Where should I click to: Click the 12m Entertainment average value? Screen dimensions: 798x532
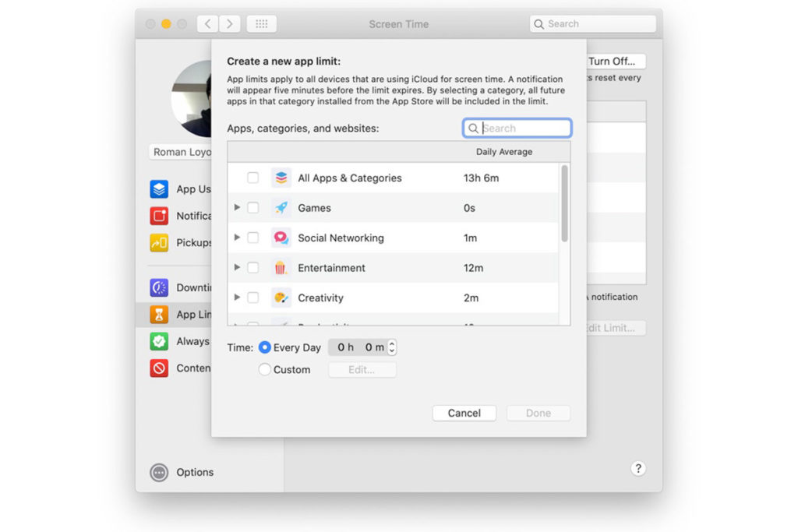[473, 268]
